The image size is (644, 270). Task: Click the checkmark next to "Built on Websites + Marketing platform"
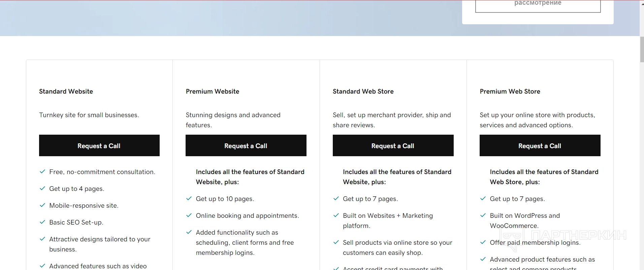click(x=336, y=215)
